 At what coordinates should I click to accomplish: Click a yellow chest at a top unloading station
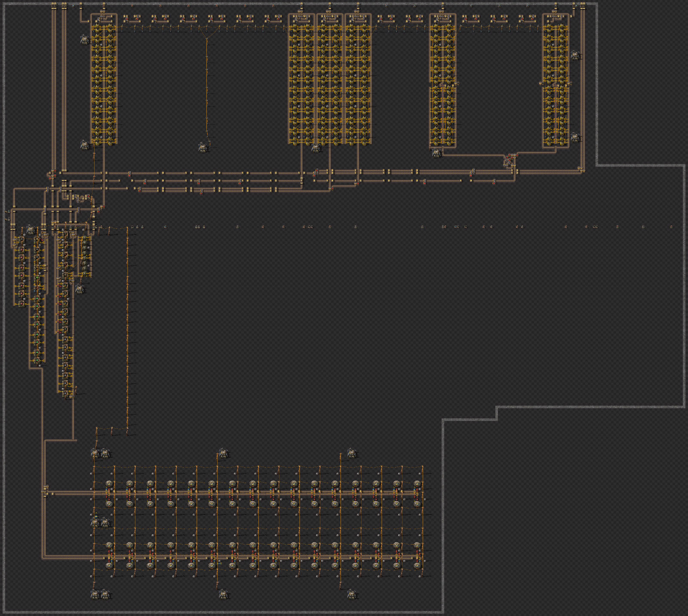125,15
